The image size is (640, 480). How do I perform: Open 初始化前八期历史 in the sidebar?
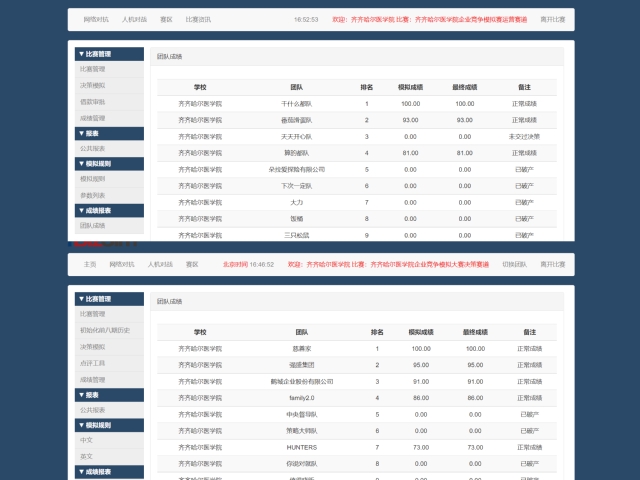click(105, 330)
